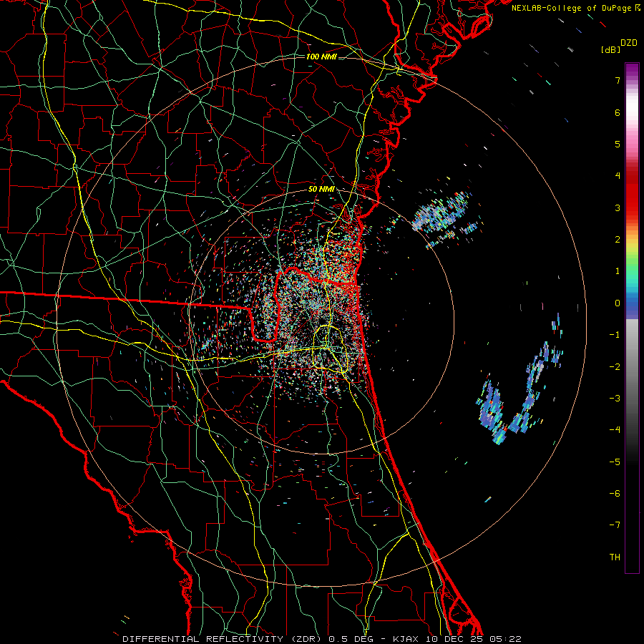Sample the purple top of the color bar
The image size is (644, 644).
tap(632, 69)
